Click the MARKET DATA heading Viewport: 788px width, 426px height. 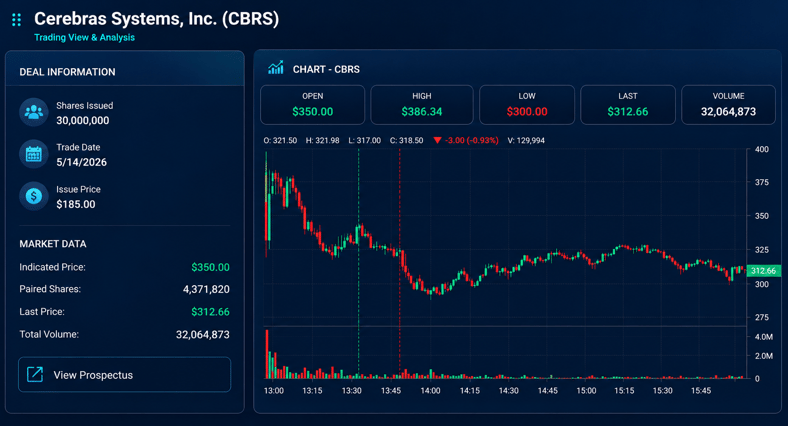coord(53,244)
